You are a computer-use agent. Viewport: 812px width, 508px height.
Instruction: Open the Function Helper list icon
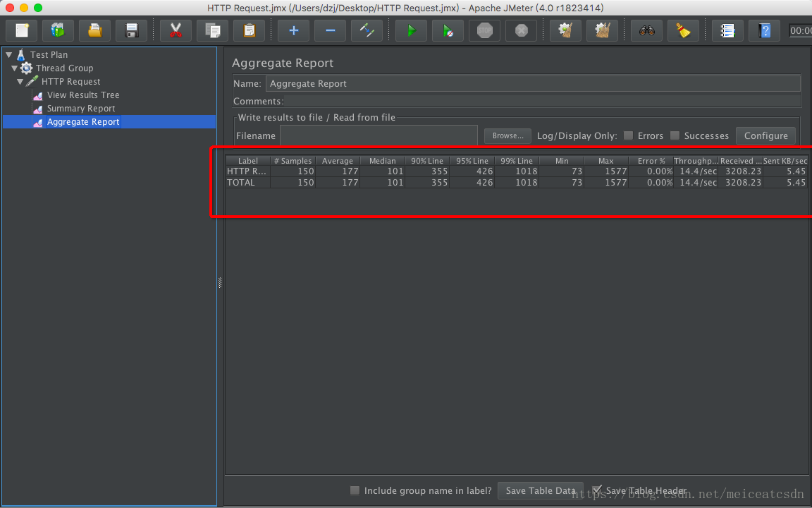tap(727, 30)
